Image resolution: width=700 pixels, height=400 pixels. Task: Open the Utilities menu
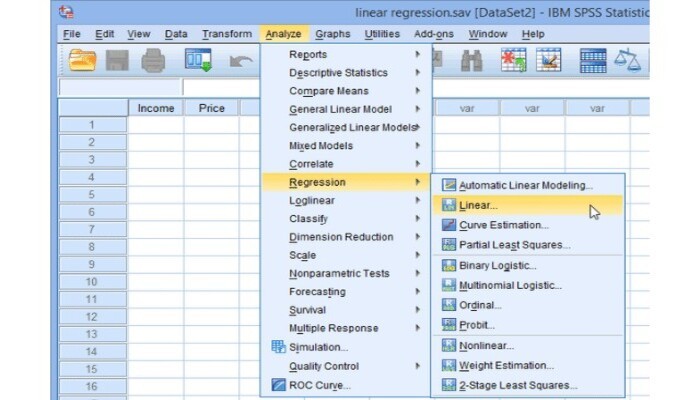[382, 34]
